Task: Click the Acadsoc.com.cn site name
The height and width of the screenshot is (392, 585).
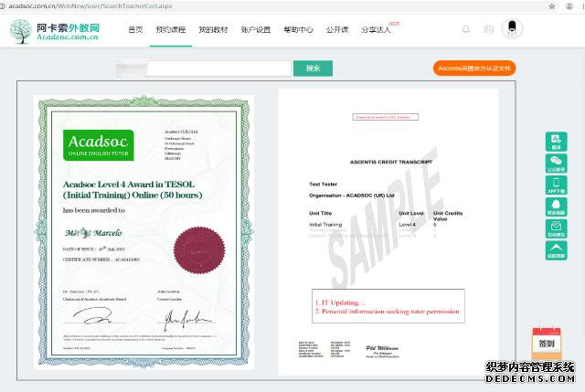Action: pyautogui.click(x=68, y=37)
